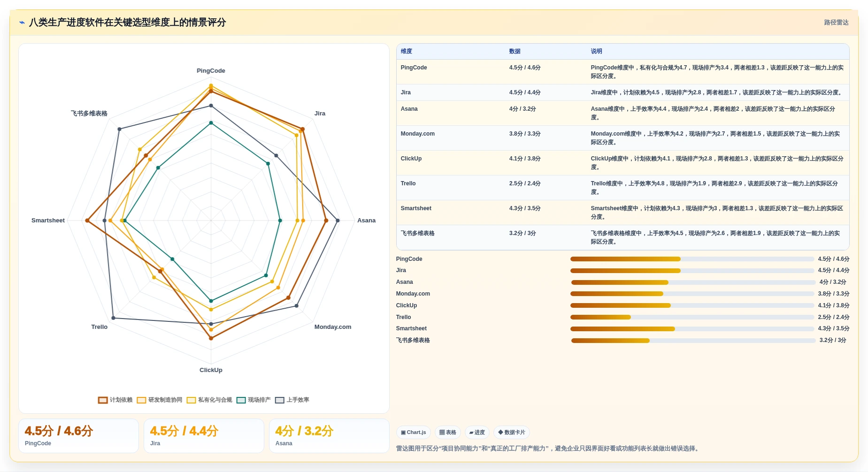Click the ClickUp axis label on the radar
This screenshot has width=868, height=472.
click(x=211, y=370)
